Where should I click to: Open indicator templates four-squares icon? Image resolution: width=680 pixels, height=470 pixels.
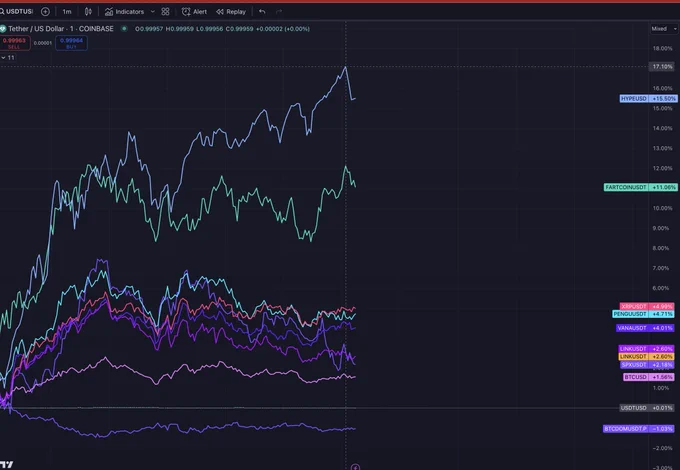tap(165, 12)
